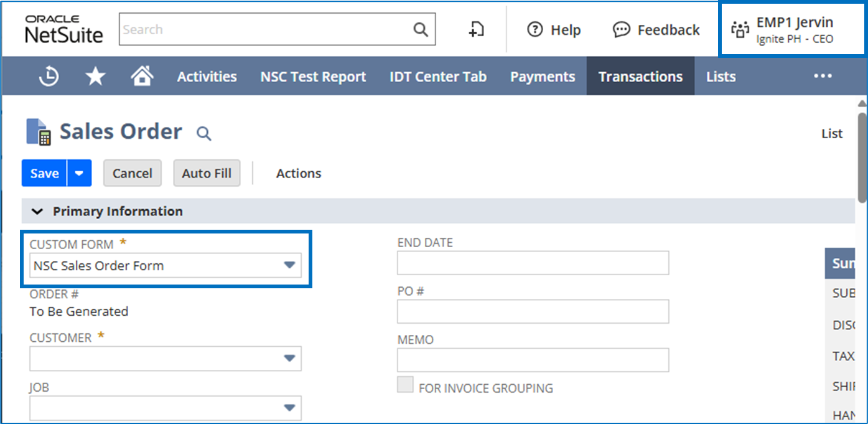This screenshot has width=868, height=424.
Task: Go to the Home icon
Action: 142,76
